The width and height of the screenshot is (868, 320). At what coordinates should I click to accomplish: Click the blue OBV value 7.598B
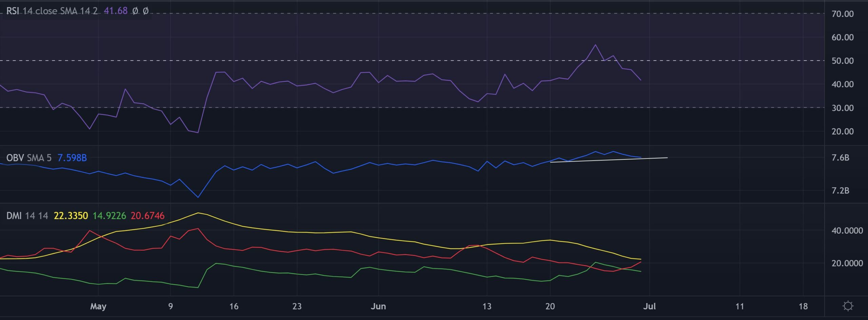click(x=72, y=157)
